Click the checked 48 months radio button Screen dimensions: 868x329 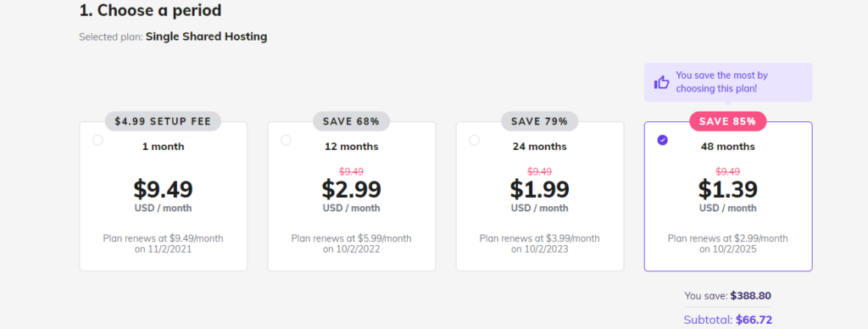click(663, 140)
